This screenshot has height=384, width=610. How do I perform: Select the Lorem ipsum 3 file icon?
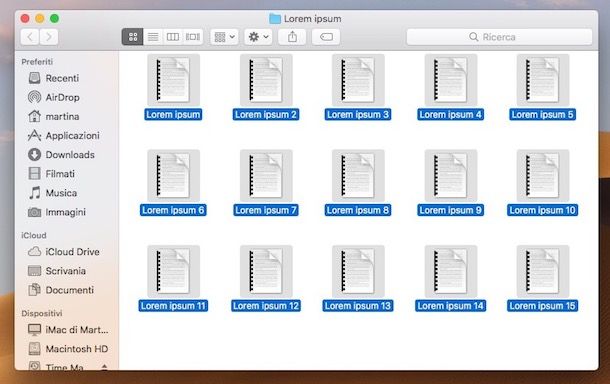pos(358,80)
